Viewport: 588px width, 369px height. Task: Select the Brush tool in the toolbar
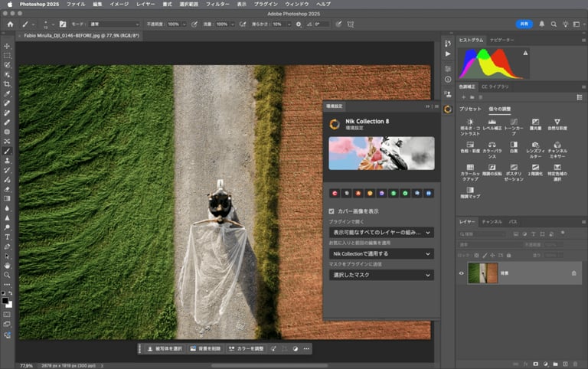[7, 151]
